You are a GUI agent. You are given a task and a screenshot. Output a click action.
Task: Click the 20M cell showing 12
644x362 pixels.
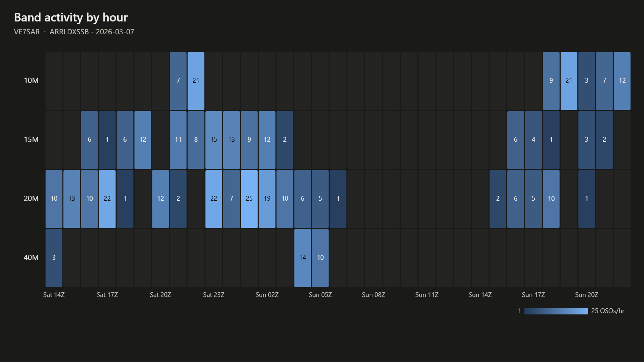tap(160, 199)
